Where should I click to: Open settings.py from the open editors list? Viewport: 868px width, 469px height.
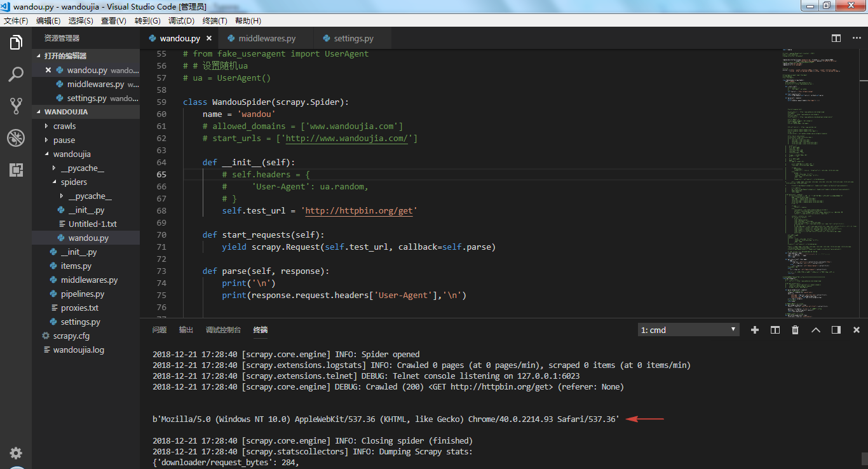(x=86, y=98)
